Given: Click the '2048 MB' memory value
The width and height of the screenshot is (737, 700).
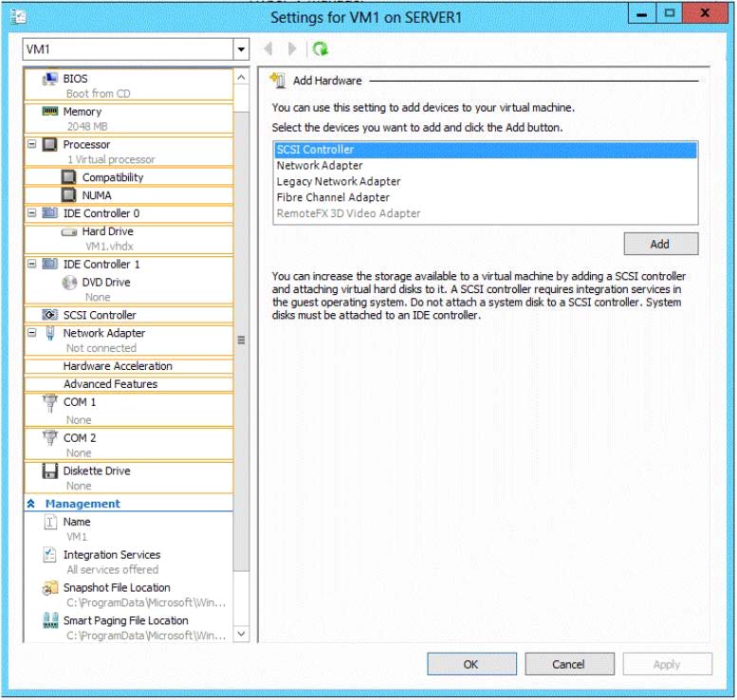Looking at the screenshot, I should (x=87, y=126).
